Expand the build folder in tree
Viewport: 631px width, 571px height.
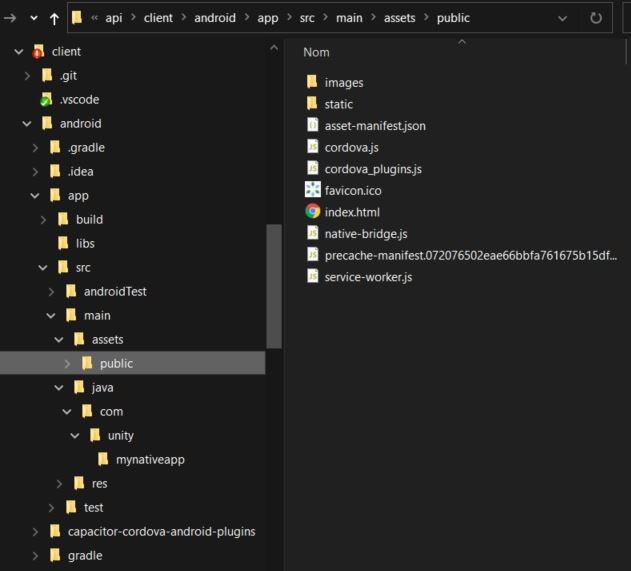(43, 220)
